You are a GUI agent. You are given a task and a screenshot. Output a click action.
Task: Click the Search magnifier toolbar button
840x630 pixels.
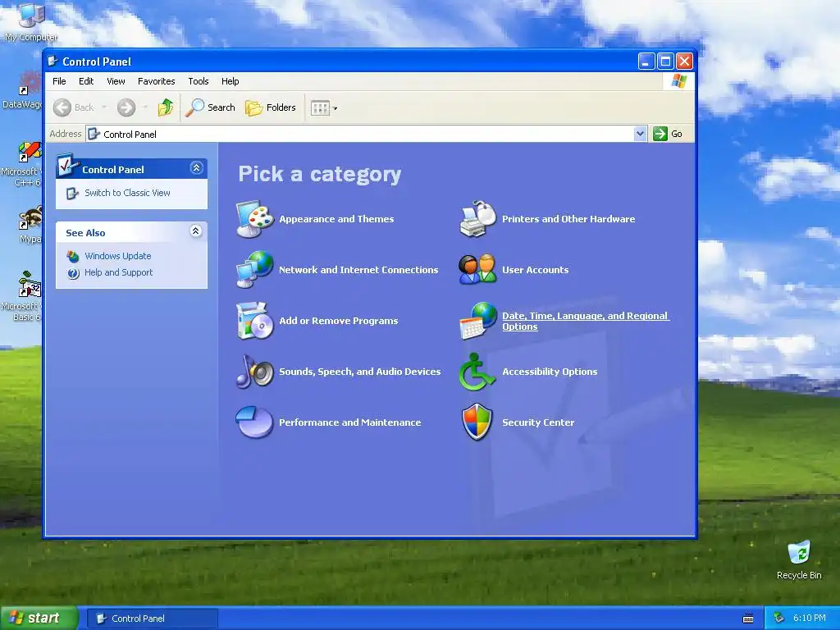[211, 107]
